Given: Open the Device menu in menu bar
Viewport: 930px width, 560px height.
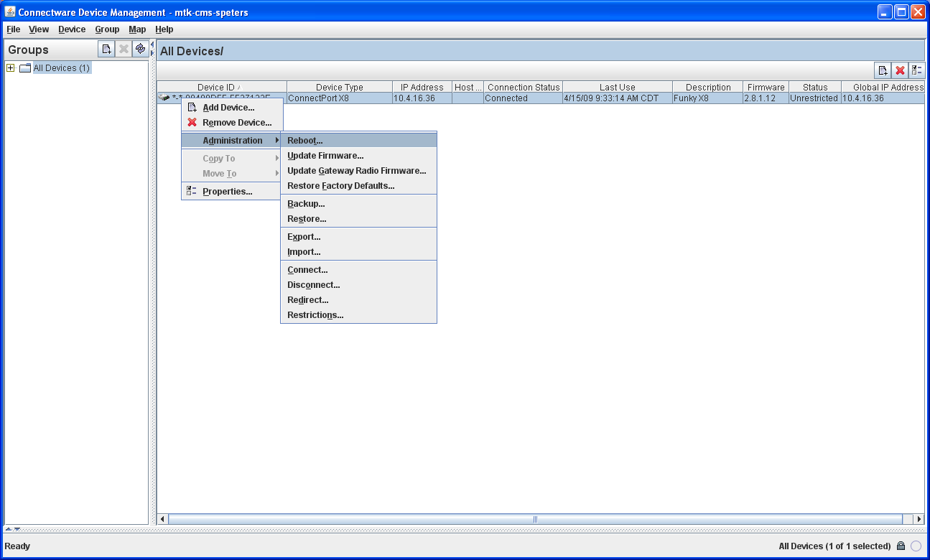Looking at the screenshot, I should pyautogui.click(x=72, y=29).
